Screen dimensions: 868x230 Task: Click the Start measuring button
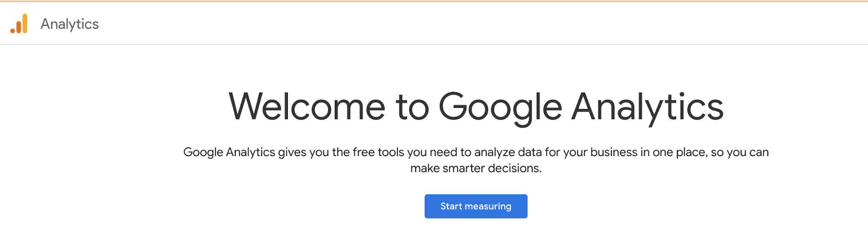pos(476,206)
